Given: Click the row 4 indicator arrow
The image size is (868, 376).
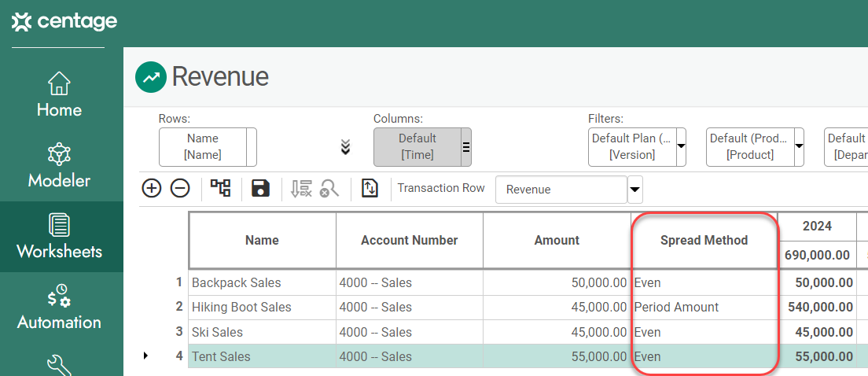Looking at the screenshot, I should [145, 356].
